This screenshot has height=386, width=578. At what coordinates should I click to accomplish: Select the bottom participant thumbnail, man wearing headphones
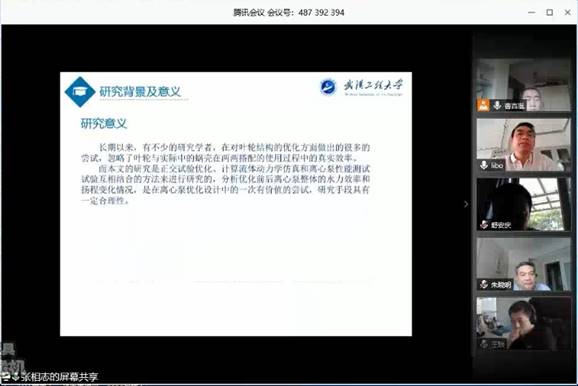click(x=523, y=324)
